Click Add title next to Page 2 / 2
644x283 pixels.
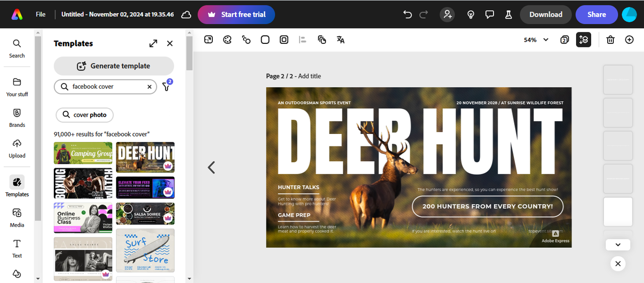pyautogui.click(x=309, y=76)
